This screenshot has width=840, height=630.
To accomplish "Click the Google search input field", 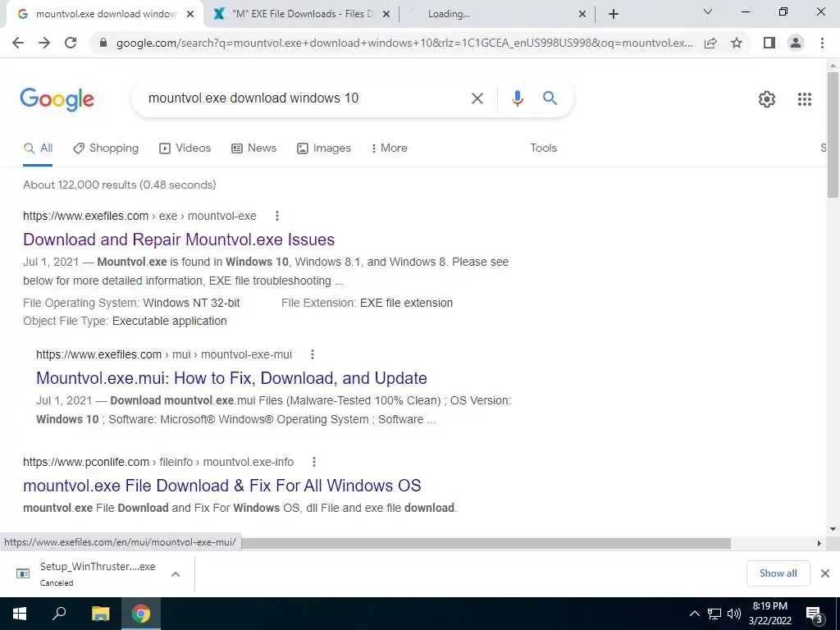I will coord(305,98).
